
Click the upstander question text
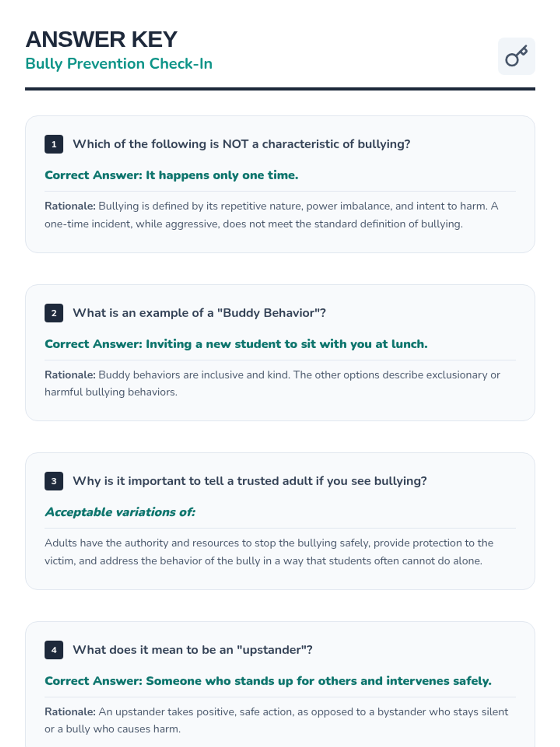point(192,650)
